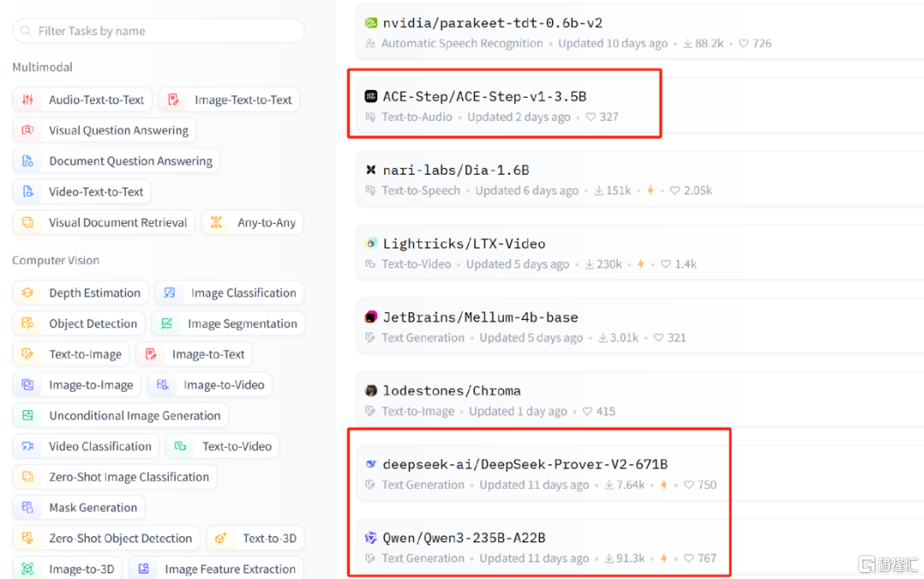
Task: Click the Unconditional Image Generation icon
Action: coord(28,415)
